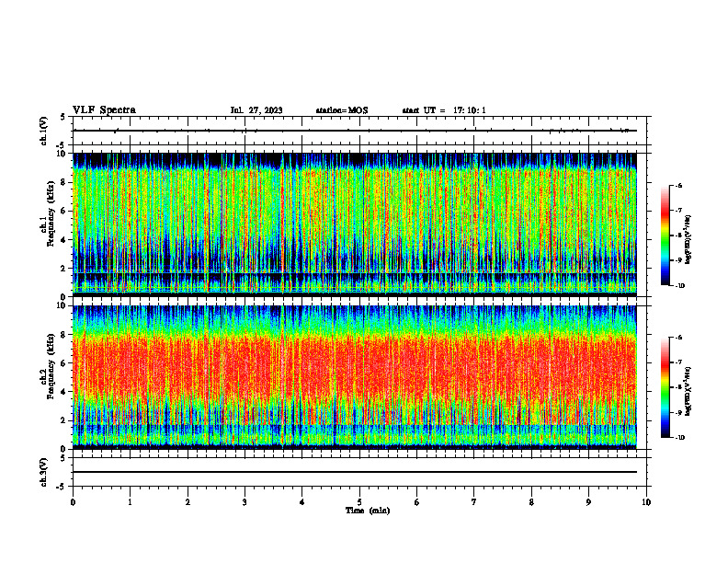Click the time axis tick label '9'
Screen dimensions: 728x563
588,502
